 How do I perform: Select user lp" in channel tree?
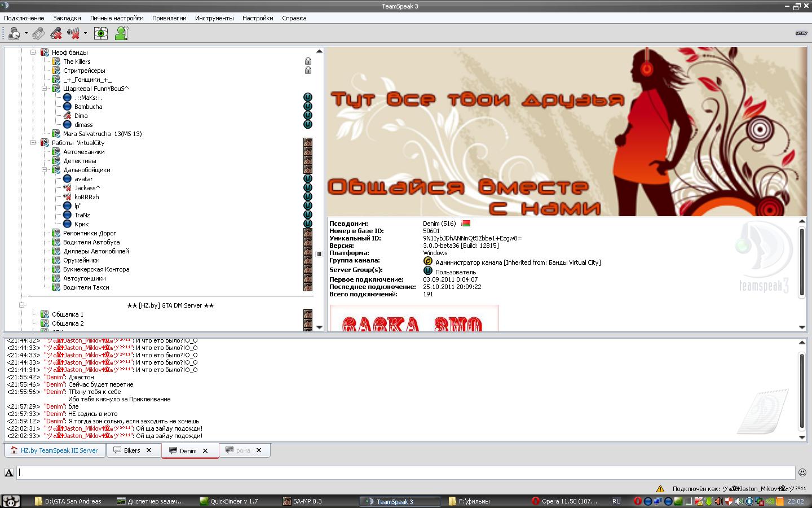[78, 206]
